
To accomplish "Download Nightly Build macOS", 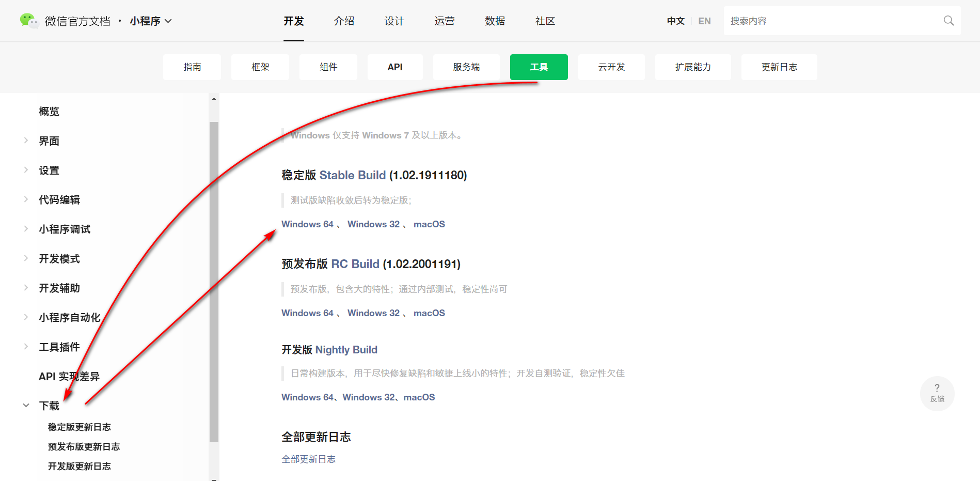I will (419, 397).
